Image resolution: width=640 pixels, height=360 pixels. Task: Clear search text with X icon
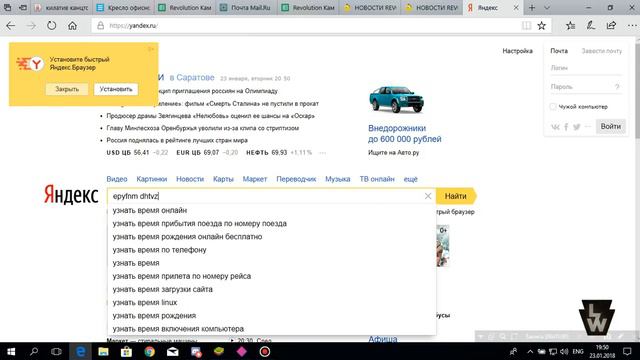pyautogui.click(x=427, y=196)
